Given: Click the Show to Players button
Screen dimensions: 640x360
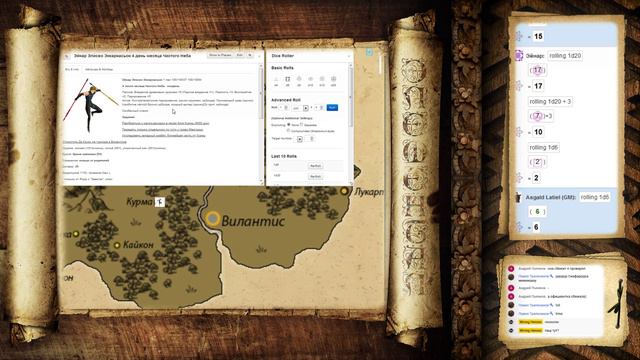Looking at the screenshot, I should (220, 55).
